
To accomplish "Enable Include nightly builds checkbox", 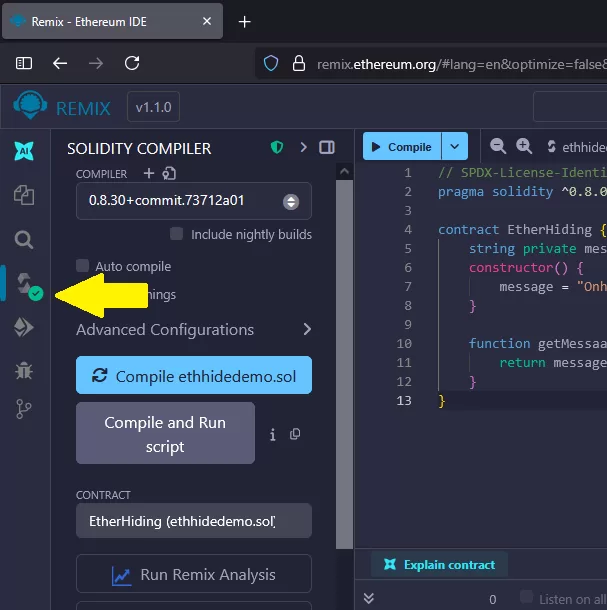I will (177, 234).
